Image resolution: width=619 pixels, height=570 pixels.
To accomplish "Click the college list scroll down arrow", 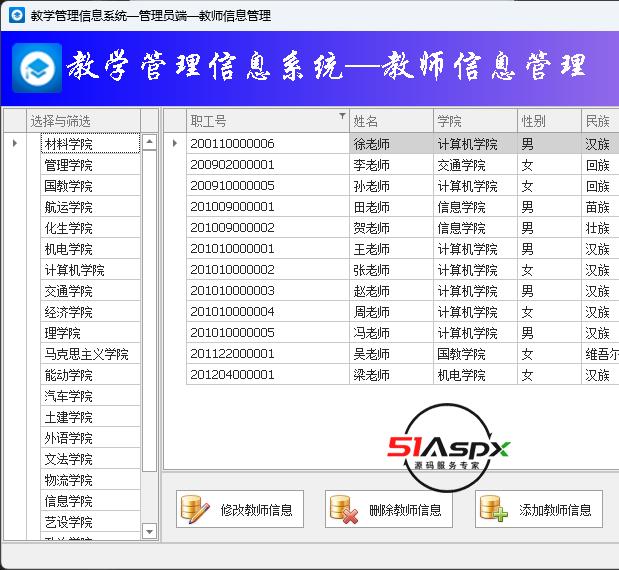I will (149, 531).
